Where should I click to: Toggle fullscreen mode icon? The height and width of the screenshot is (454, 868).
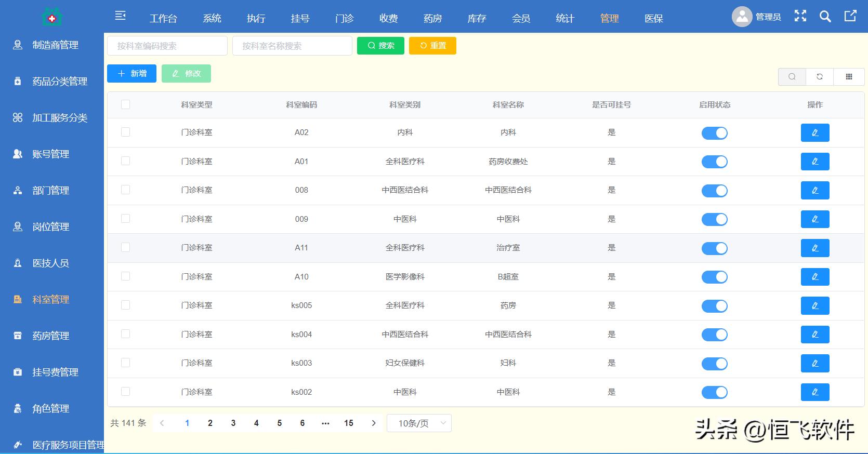[x=800, y=16]
